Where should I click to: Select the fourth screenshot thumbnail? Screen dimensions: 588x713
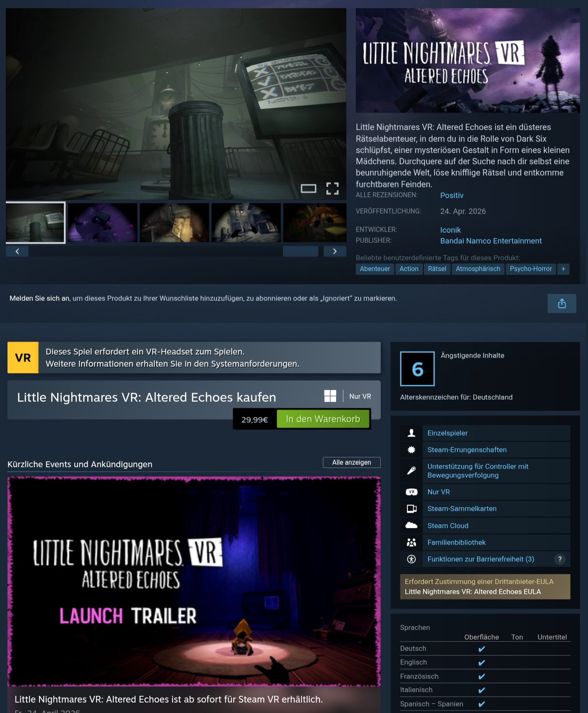(246, 222)
